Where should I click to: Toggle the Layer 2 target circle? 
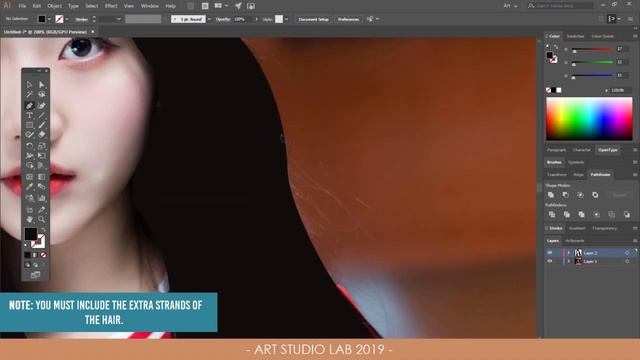(627, 253)
